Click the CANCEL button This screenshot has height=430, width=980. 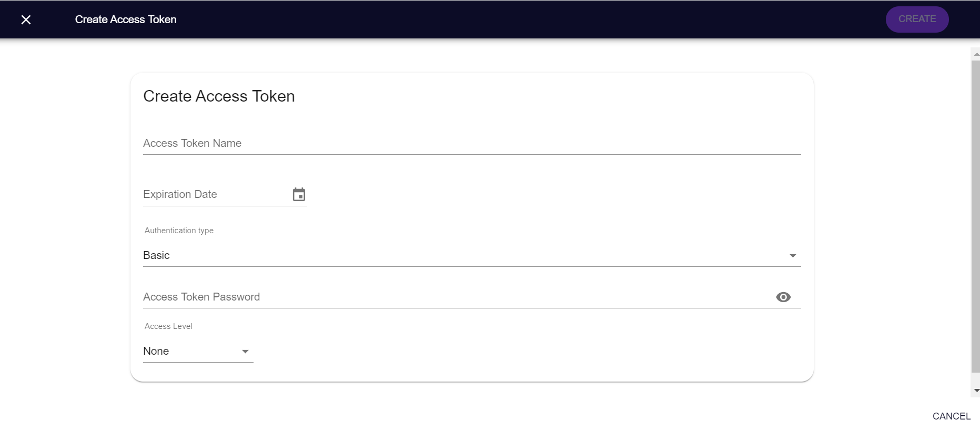click(x=951, y=416)
